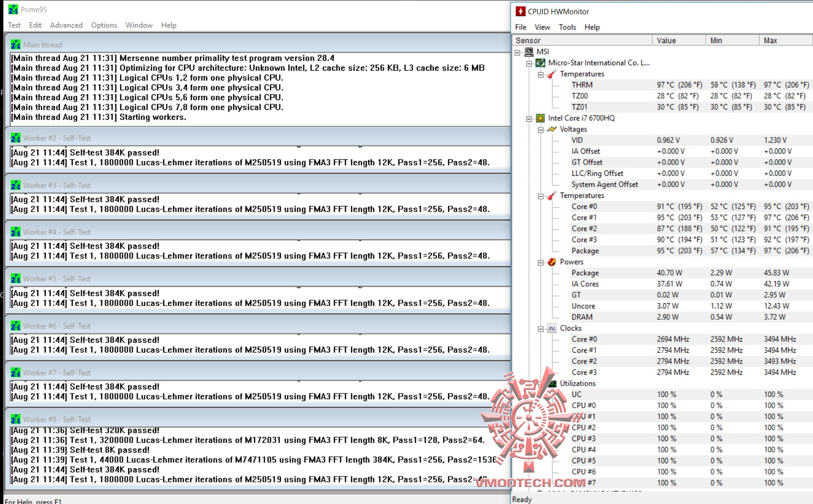The height and width of the screenshot is (504, 813).
Task: Open the Help menu in HWMonitor
Action: pos(592,27)
